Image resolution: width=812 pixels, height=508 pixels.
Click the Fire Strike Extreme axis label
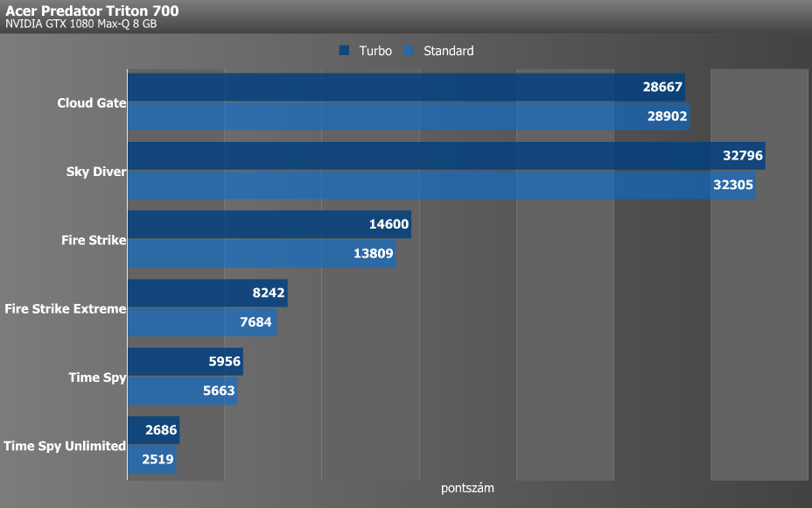coord(66,308)
